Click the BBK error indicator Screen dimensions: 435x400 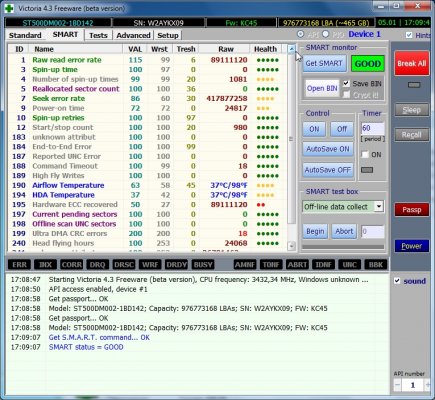point(376,265)
